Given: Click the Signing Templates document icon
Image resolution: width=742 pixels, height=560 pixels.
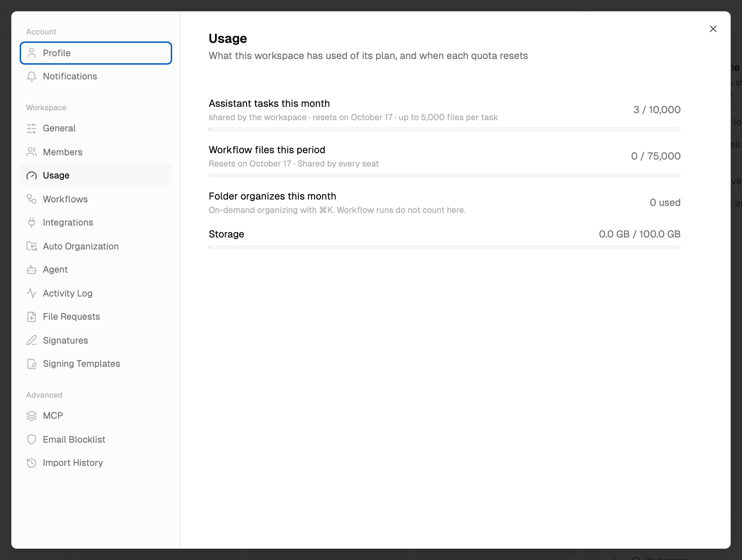Looking at the screenshot, I should click(32, 364).
